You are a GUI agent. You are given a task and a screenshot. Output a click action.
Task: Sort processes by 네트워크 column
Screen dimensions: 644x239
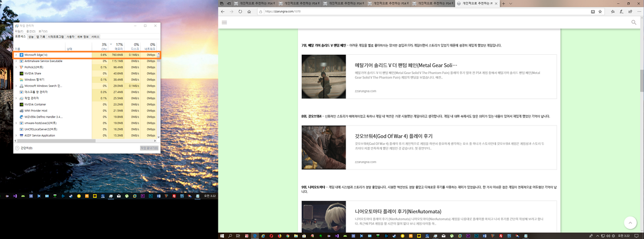[149, 46]
